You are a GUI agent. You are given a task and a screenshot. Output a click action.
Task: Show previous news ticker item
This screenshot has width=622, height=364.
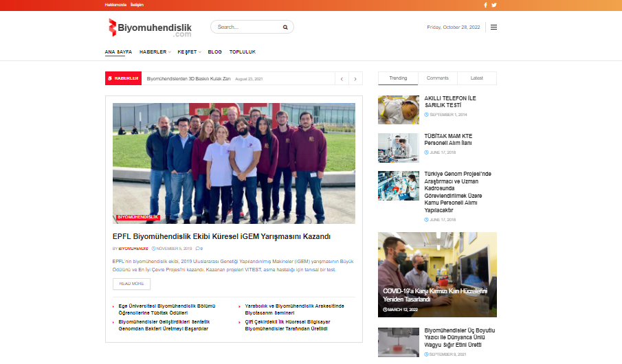pos(342,79)
